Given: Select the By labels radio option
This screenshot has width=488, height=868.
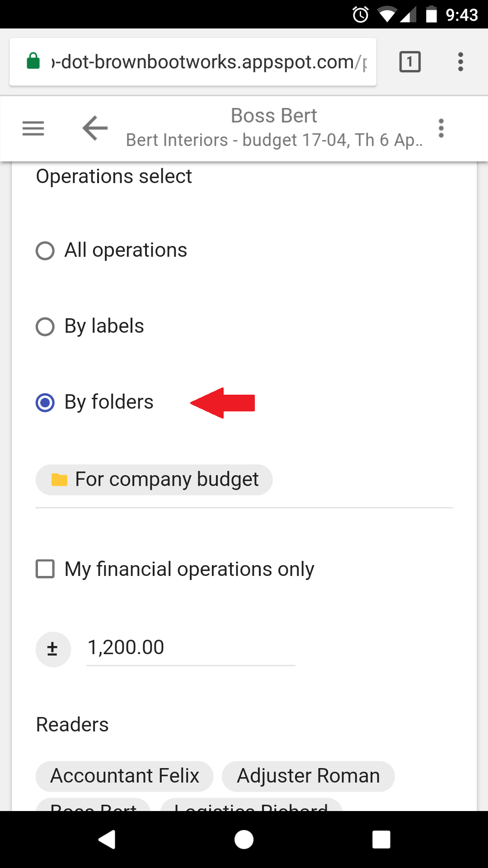Looking at the screenshot, I should (x=45, y=326).
